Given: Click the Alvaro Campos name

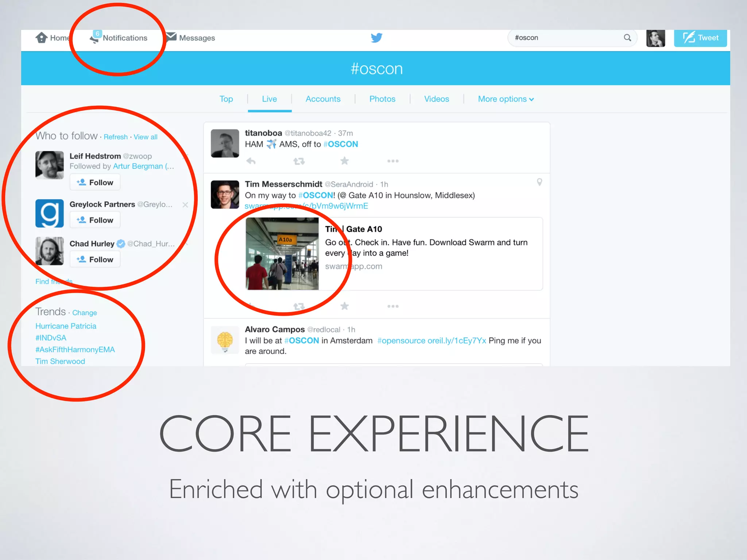Looking at the screenshot, I should pos(275,330).
